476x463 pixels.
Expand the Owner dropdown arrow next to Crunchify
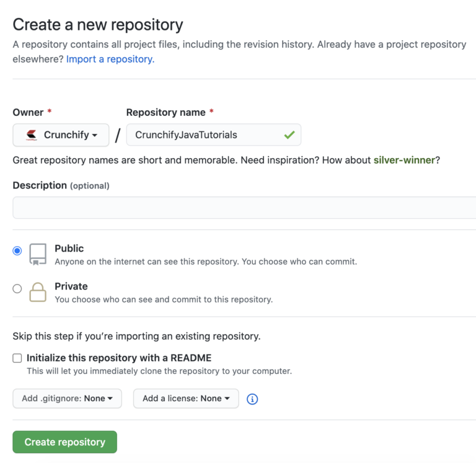click(95, 135)
